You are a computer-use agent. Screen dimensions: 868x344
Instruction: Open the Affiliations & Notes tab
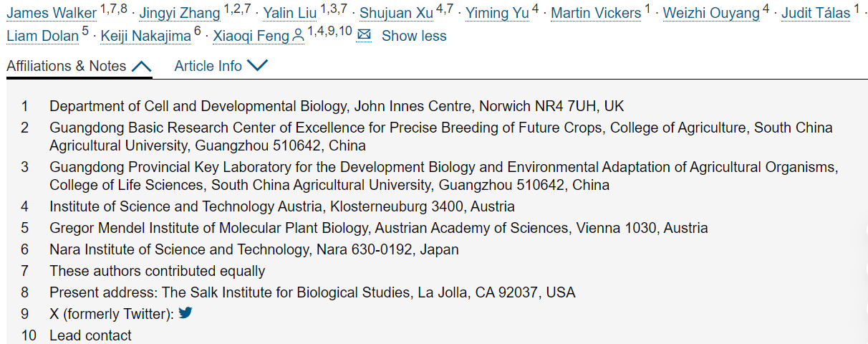point(79,66)
